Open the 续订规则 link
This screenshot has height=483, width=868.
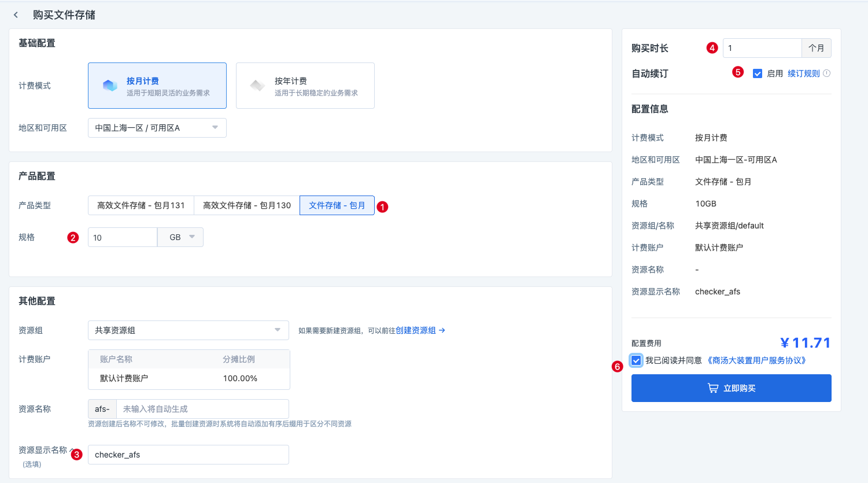[x=804, y=73]
